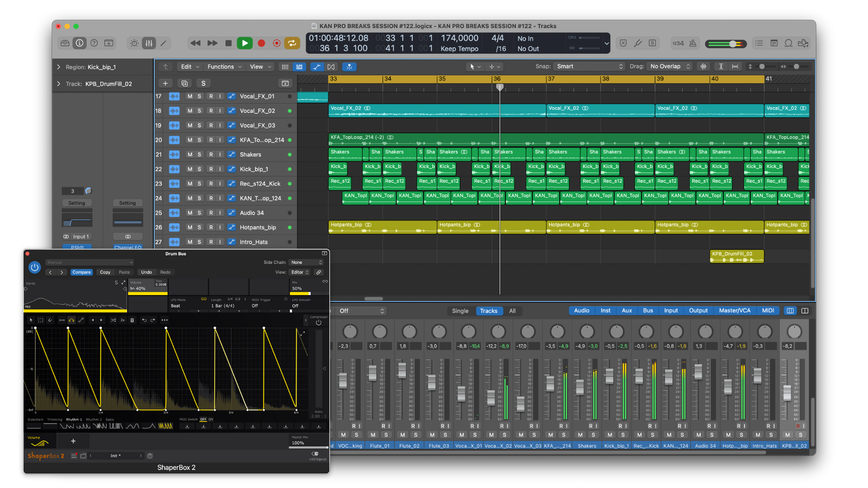
Task: Click the metronome icon
Action: pos(693,43)
